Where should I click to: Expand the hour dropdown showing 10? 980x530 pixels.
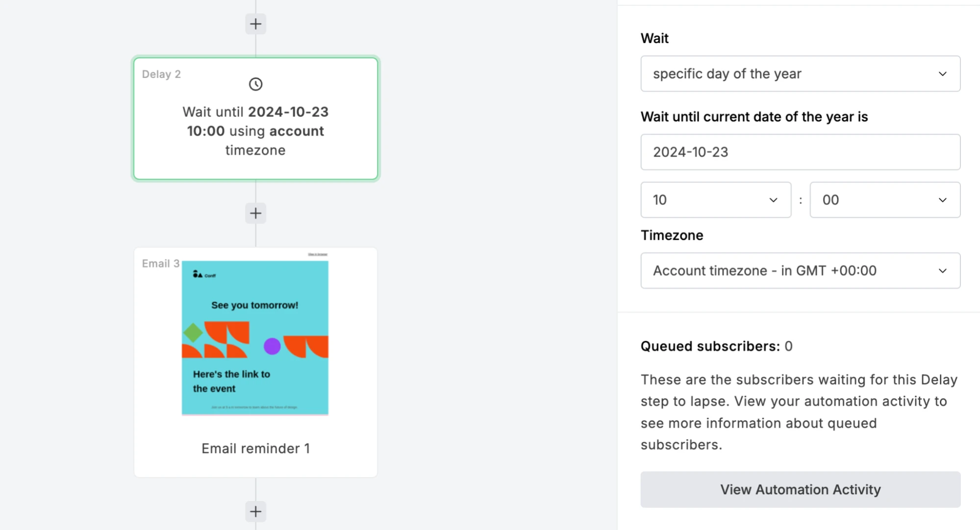(x=715, y=200)
